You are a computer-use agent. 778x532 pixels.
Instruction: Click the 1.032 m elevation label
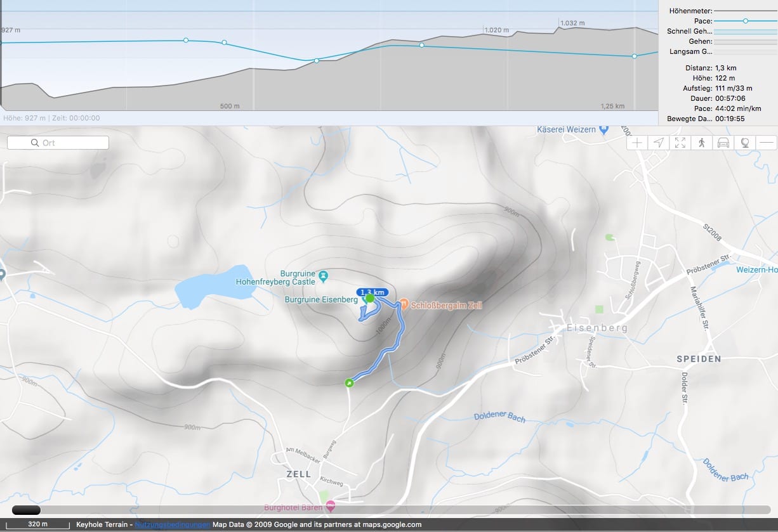[x=572, y=23]
